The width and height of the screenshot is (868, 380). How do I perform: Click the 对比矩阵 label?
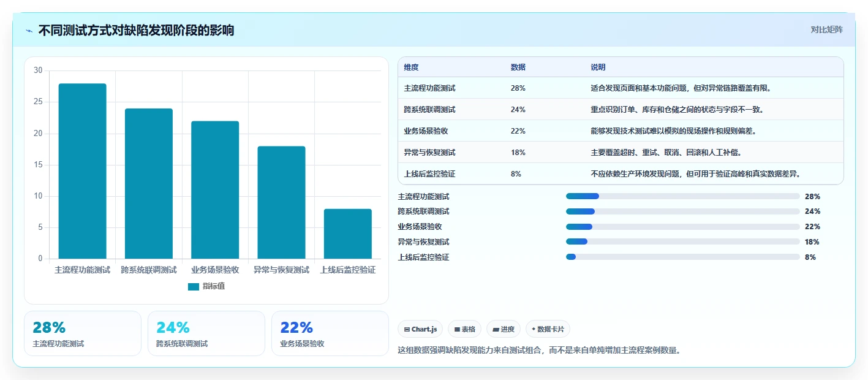click(x=826, y=29)
